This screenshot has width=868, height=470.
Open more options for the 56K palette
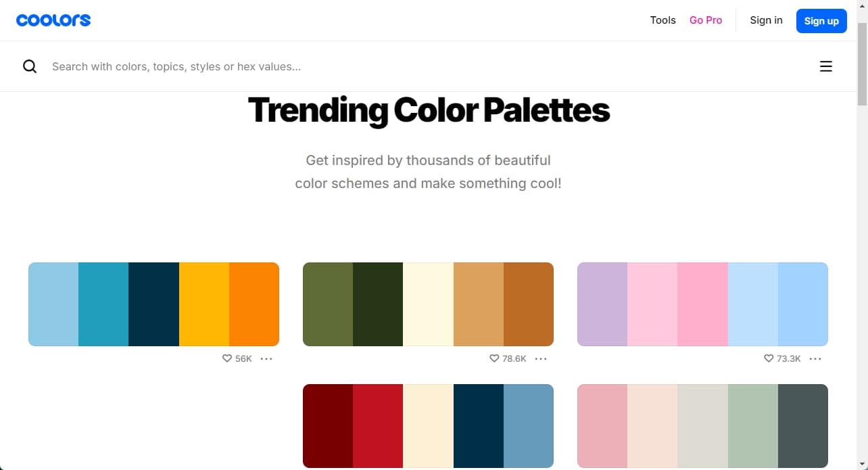click(266, 358)
